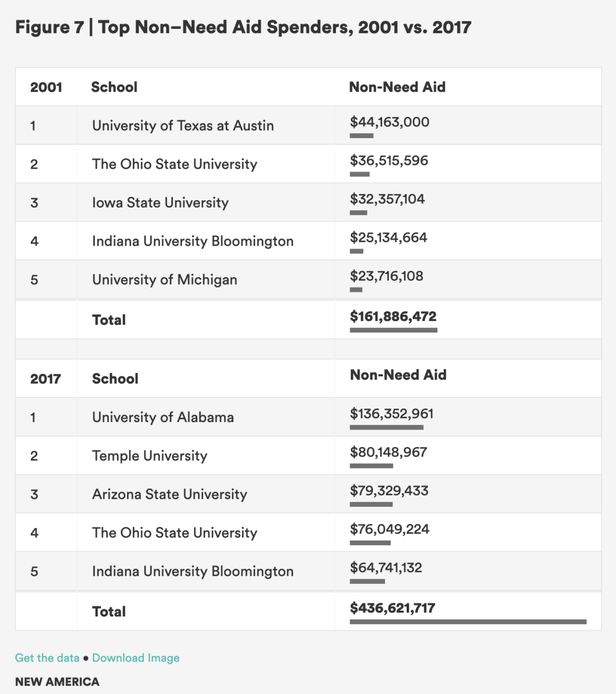The image size is (616, 694).
Task: Click the NEW AMERICA source label
Action: [x=57, y=682]
